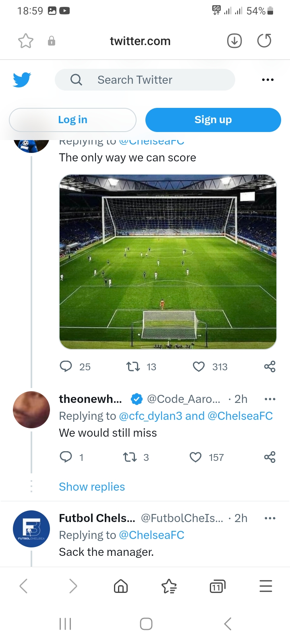Screen dimensions: 290x644
Task: Like the "The only way we can score" tweet
Action: pyautogui.click(x=199, y=367)
